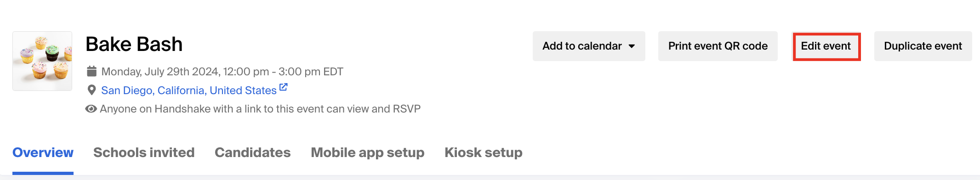
Task: Click the Edit event button
Action: [x=826, y=46]
